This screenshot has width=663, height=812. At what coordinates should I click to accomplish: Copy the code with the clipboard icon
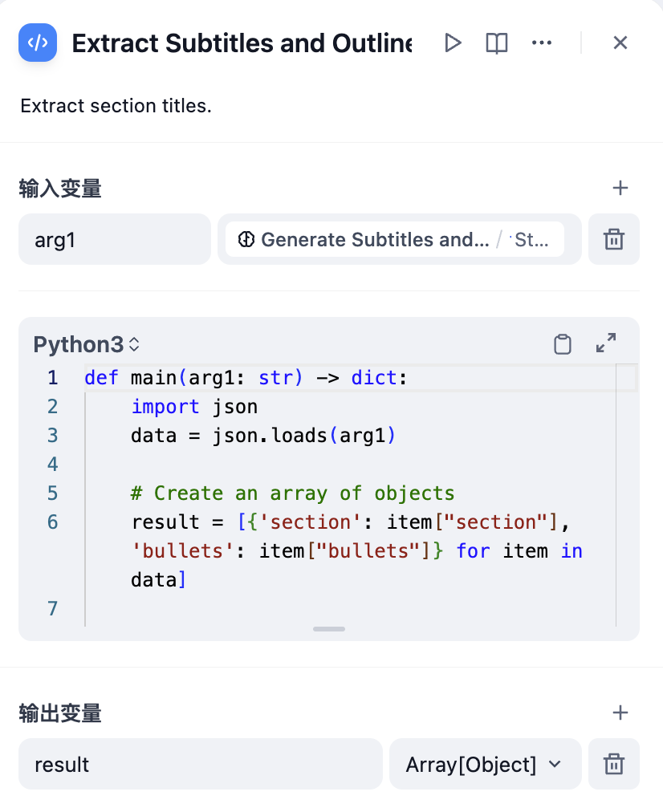563,344
